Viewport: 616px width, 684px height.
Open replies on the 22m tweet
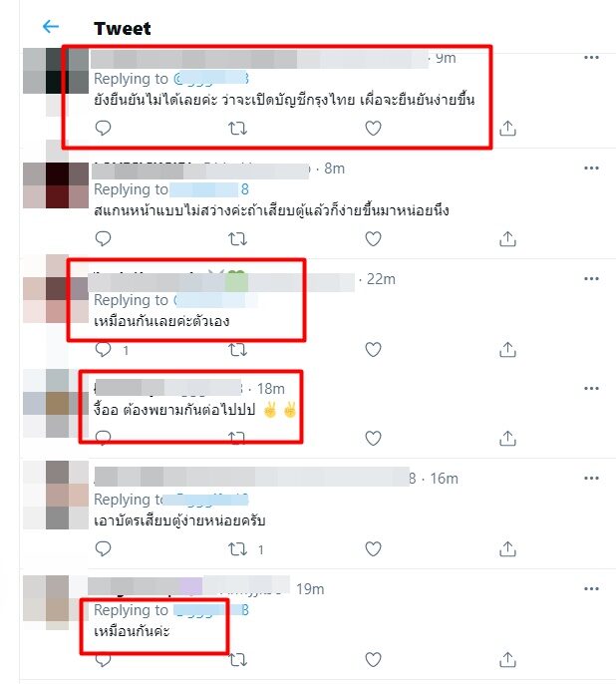[x=104, y=350]
